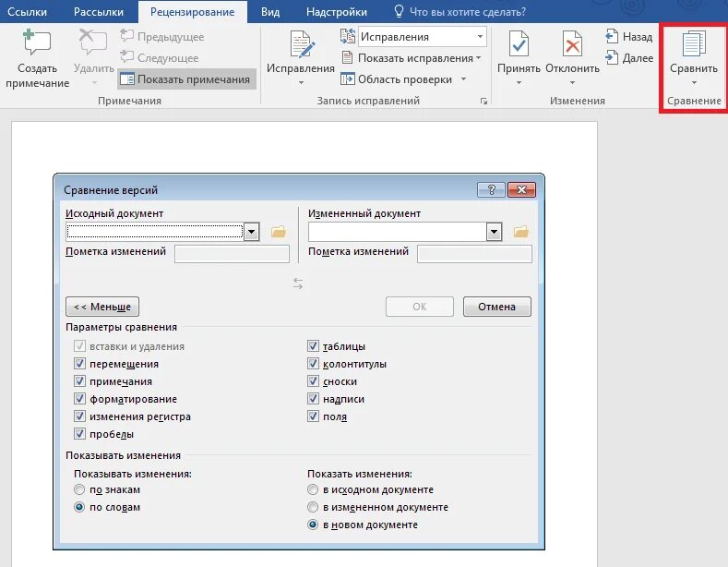
Task: Click the lightbulb Tell Me icon
Action: point(399,11)
